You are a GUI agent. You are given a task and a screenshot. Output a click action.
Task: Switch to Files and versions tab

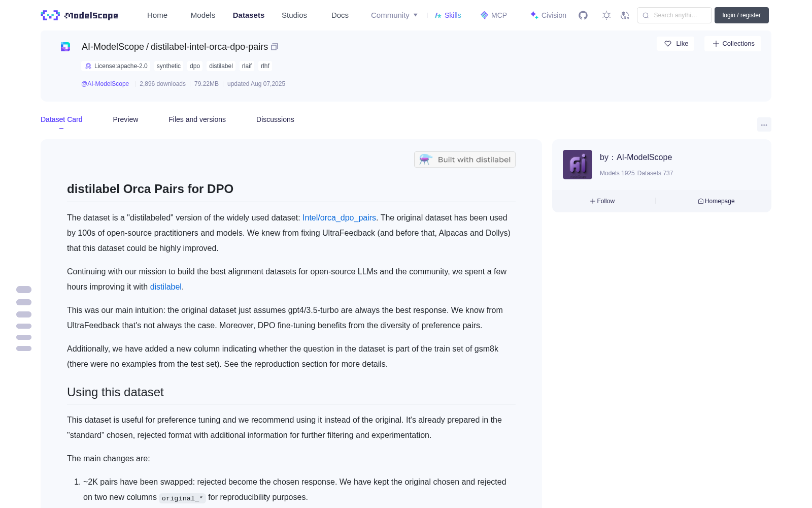pyautogui.click(x=197, y=119)
